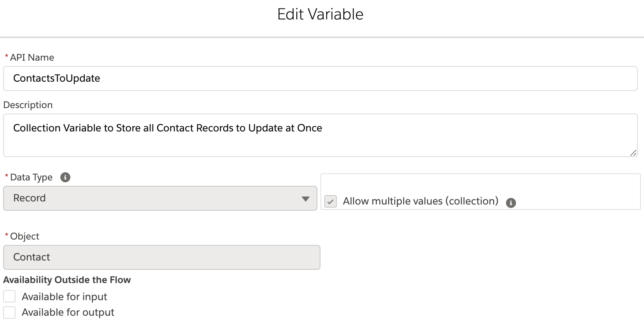Click the "Availability Outside the Flow" heading
The image size is (644, 325).
tap(67, 280)
